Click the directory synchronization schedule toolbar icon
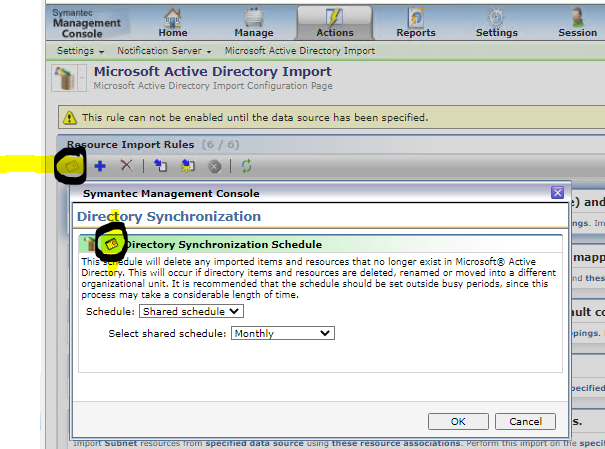Viewport: 605px width, 449px height. [72, 166]
